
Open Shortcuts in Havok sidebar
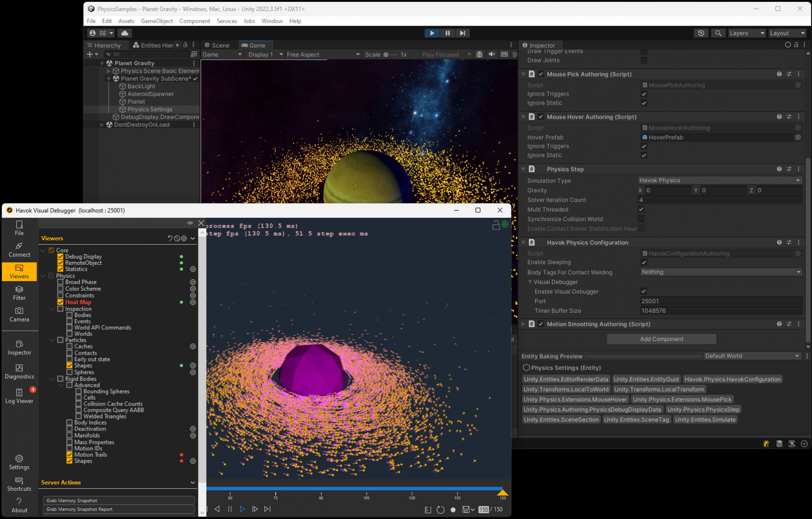coord(19,484)
